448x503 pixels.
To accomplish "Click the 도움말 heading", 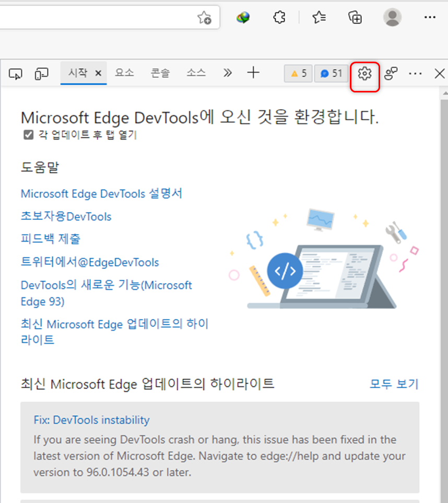I will coord(40,167).
